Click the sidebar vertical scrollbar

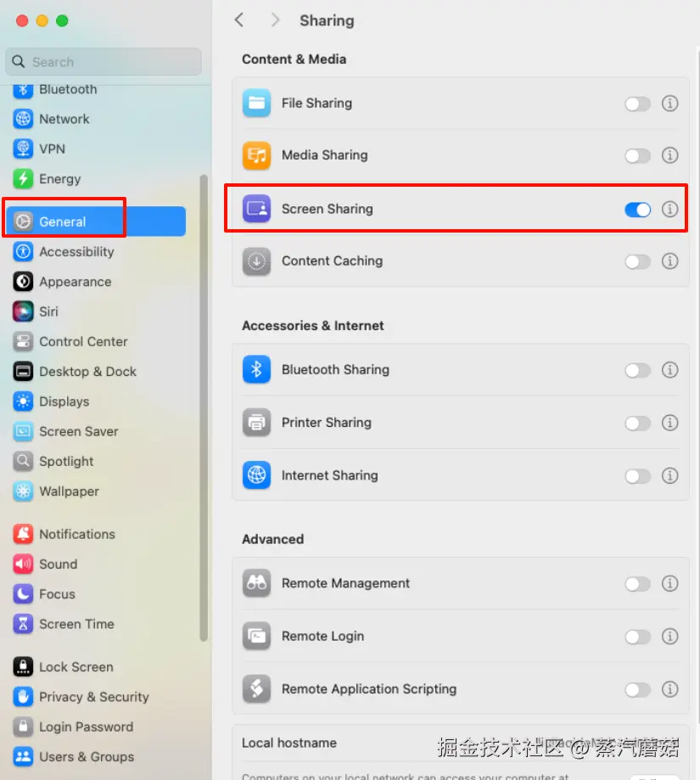(x=204, y=408)
